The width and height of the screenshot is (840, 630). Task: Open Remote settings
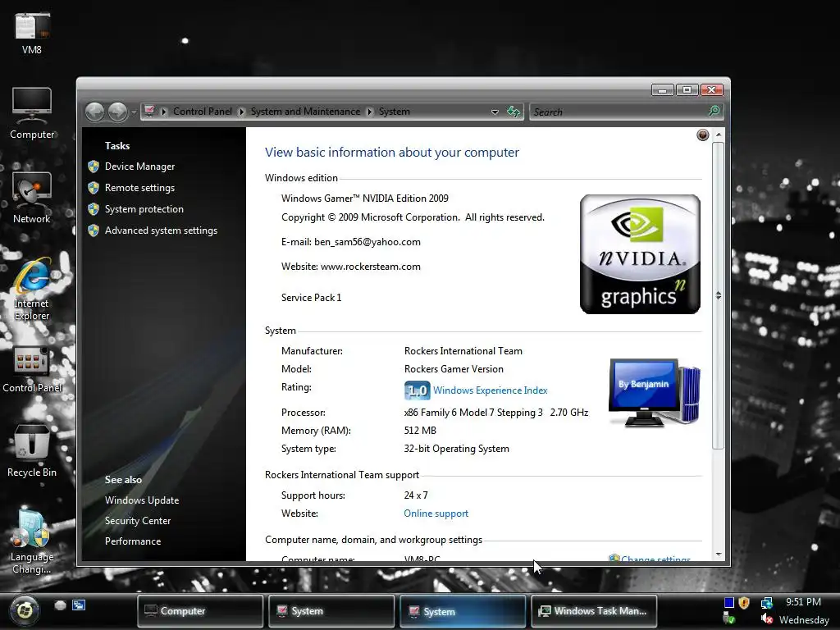coord(139,188)
